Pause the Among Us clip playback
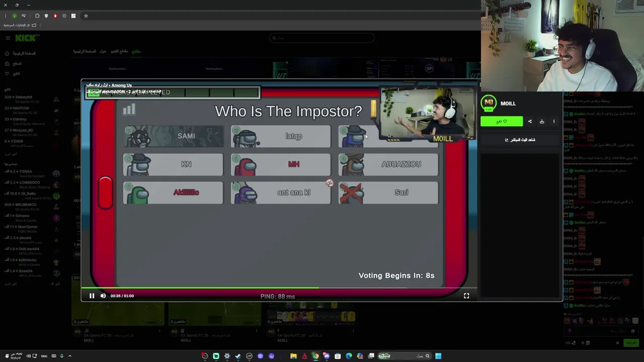 pos(92,296)
